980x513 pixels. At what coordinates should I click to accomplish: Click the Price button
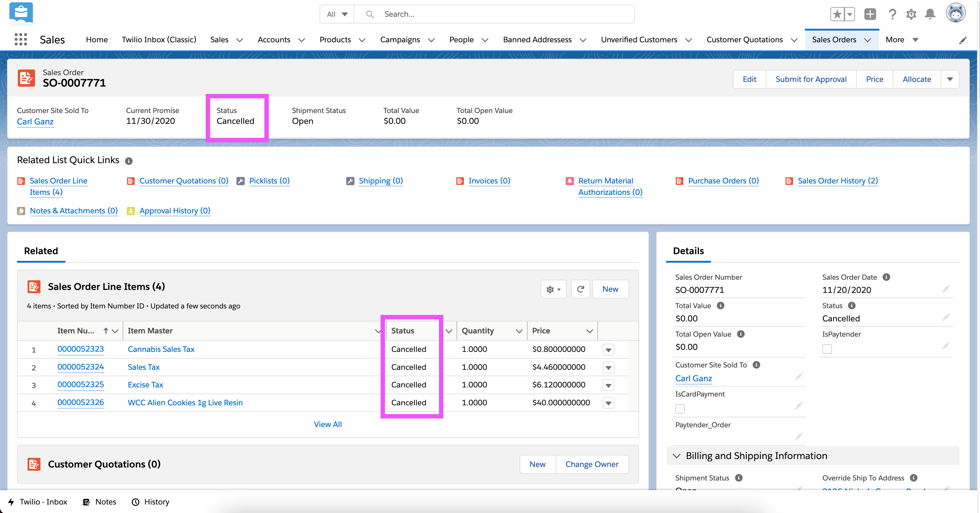(x=874, y=79)
